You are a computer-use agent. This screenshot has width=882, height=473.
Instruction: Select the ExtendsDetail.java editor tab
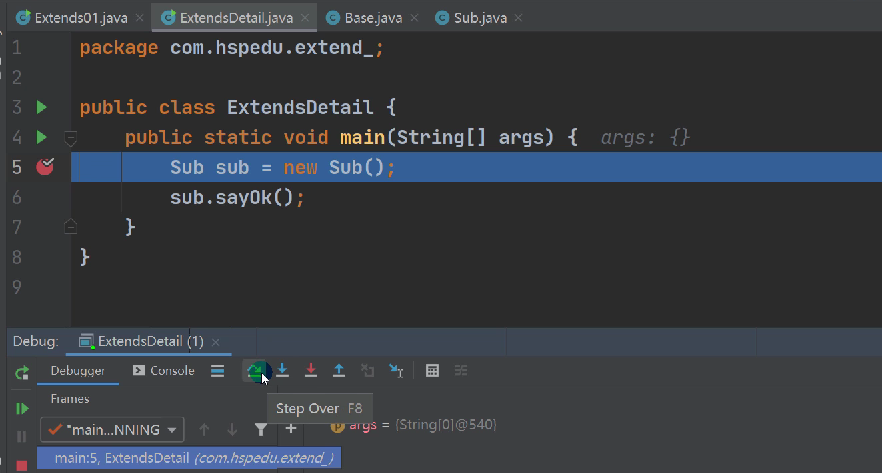coord(236,18)
